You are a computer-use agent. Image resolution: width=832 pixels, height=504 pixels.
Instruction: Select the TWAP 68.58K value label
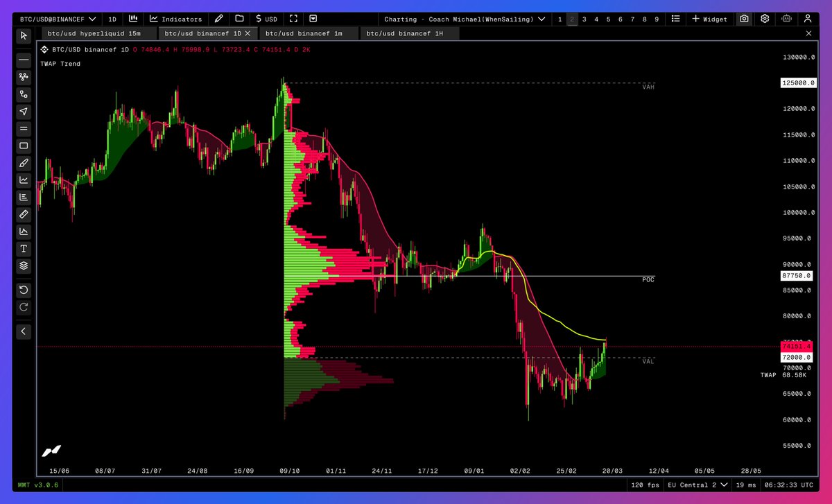[784, 374]
